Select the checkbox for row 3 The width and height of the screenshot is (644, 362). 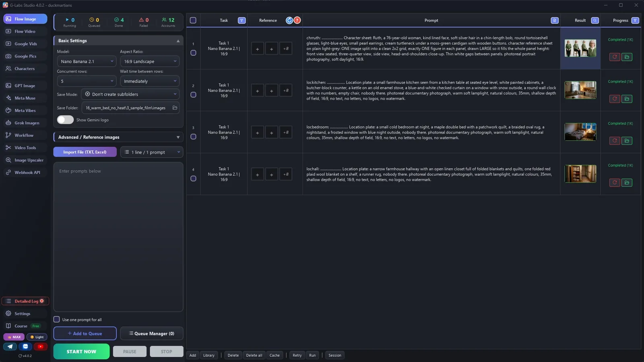tap(193, 137)
